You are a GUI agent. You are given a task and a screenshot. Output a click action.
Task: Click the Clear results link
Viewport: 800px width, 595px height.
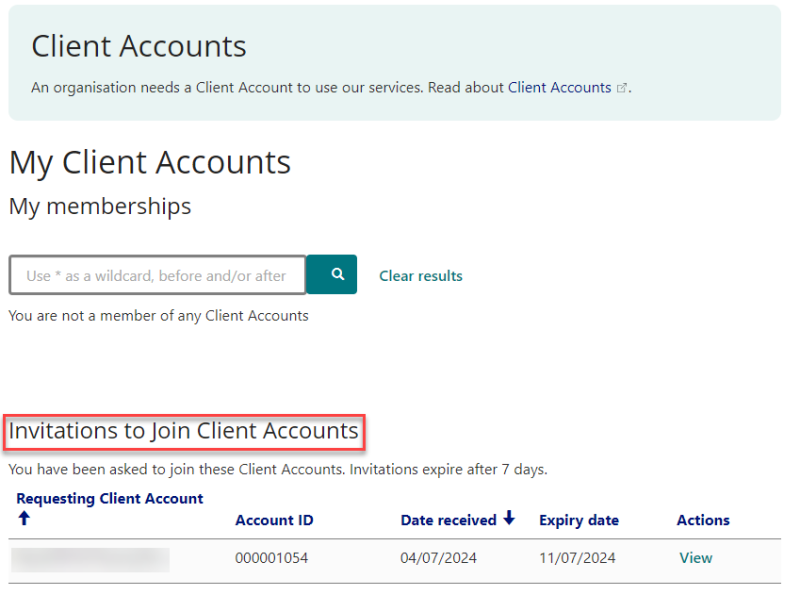point(420,276)
